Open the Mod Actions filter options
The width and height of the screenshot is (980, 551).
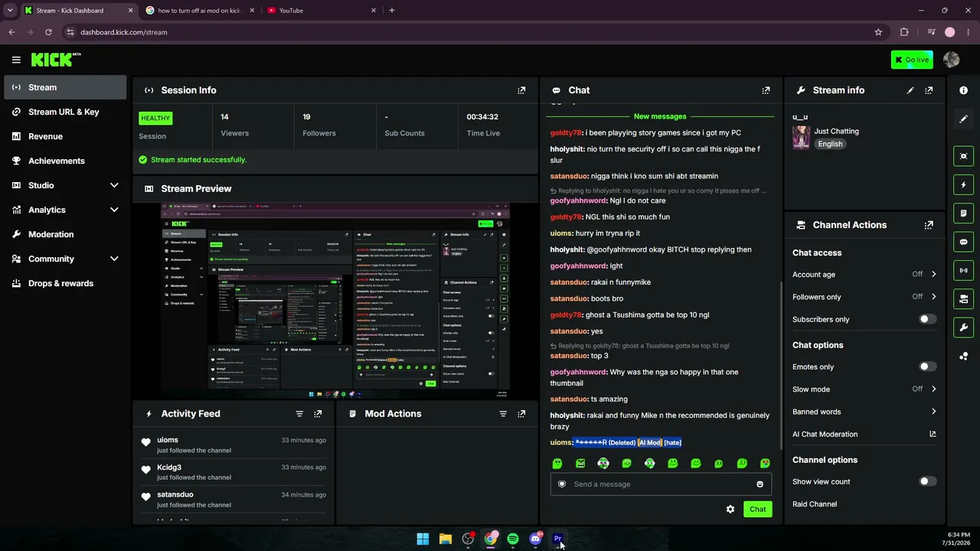pyautogui.click(x=503, y=414)
